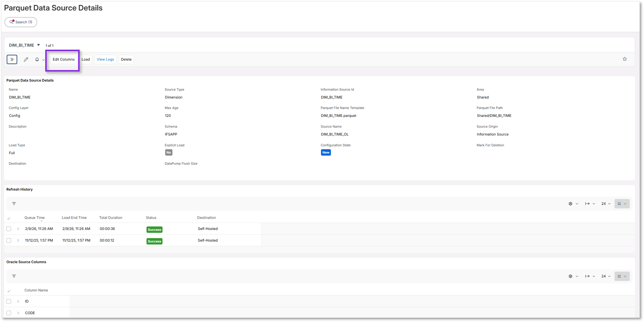644x322 pixels.
Task: Click the Edit Columns button
Action: (x=64, y=59)
